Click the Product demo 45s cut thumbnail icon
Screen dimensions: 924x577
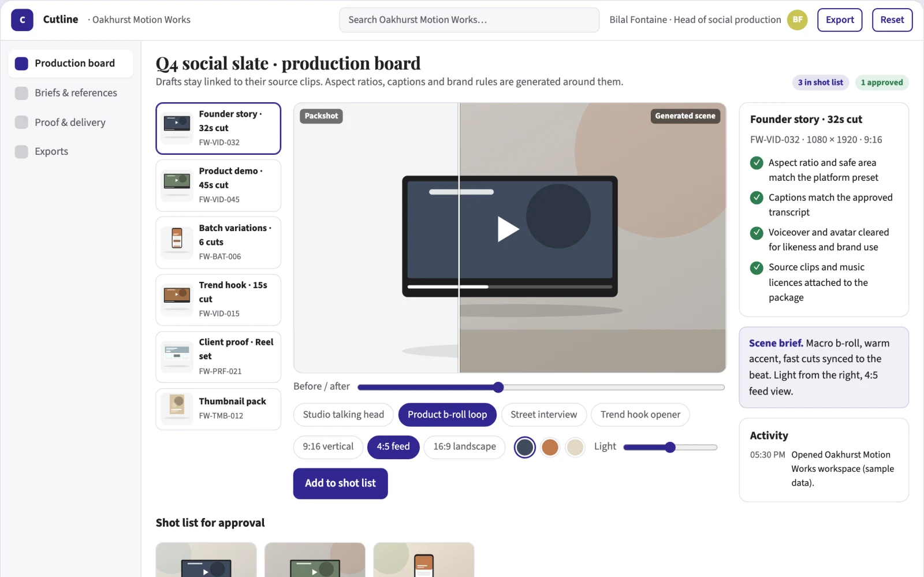click(177, 185)
